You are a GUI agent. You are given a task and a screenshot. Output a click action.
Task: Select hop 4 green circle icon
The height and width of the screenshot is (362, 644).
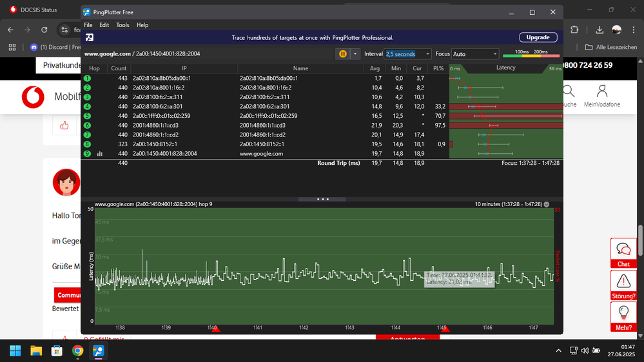click(x=87, y=106)
